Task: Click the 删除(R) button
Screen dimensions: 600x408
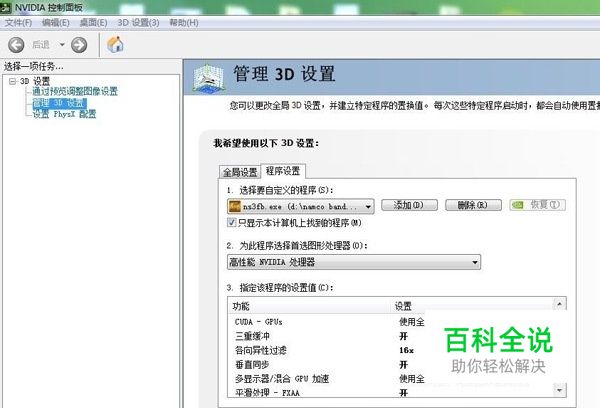Action: pos(473,205)
